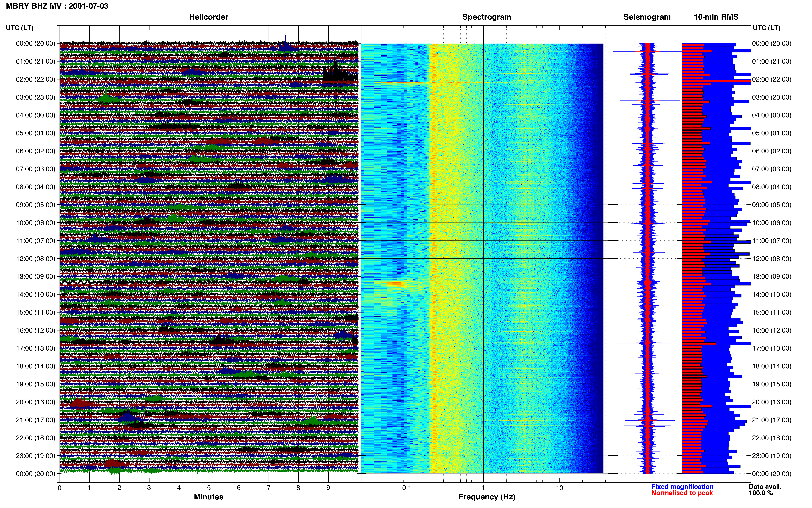Click the 100.0 % data availability value
The height and width of the screenshot is (508, 812).
point(761,493)
